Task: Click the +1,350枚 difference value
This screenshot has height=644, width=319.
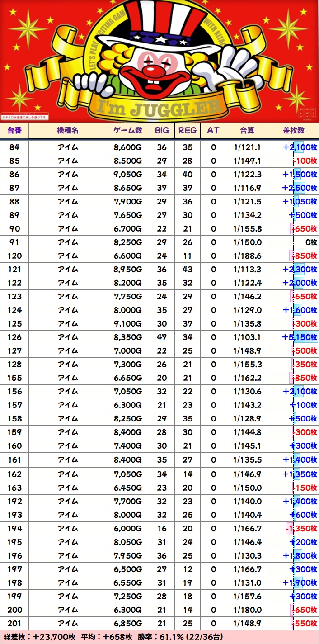Action: [300, 474]
